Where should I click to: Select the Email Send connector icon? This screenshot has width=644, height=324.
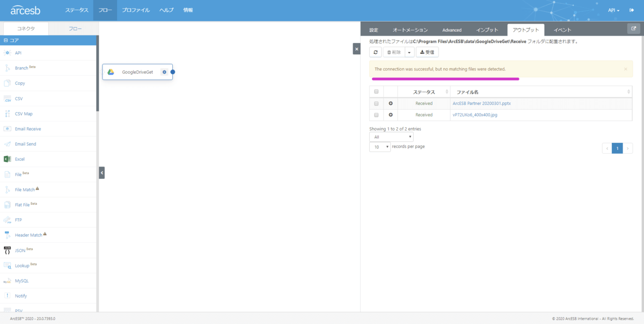(8, 144)
